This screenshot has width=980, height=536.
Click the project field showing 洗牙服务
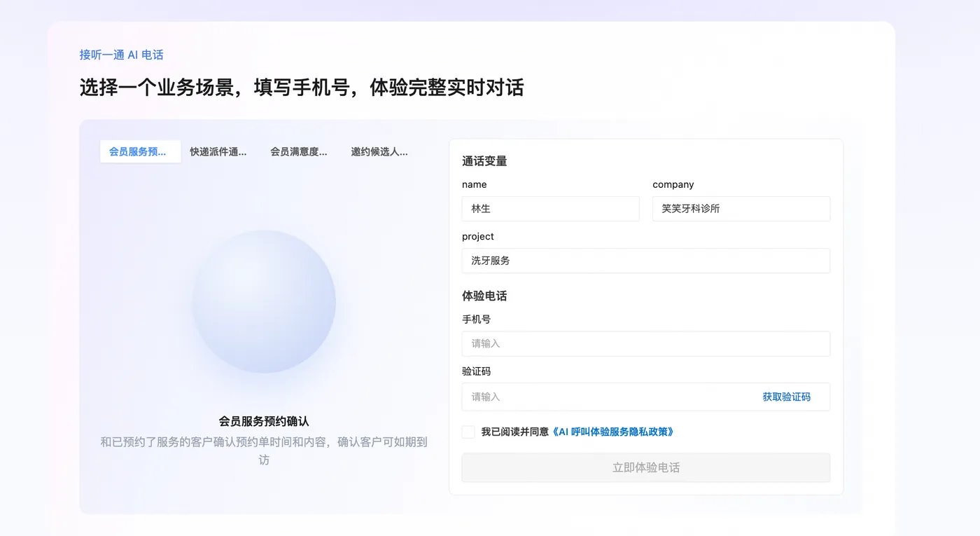[646, 261]
